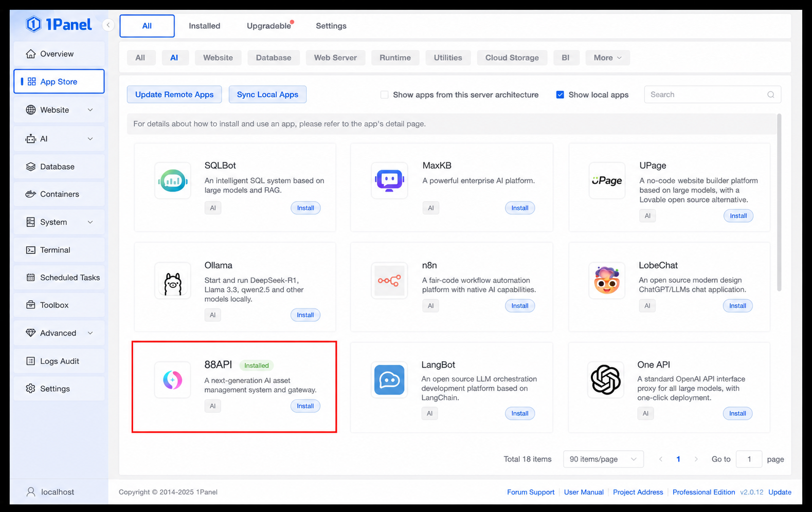This screenshot has height=512, width=812.
Task: Click the Website globe icon
Action: pos(31,110)
